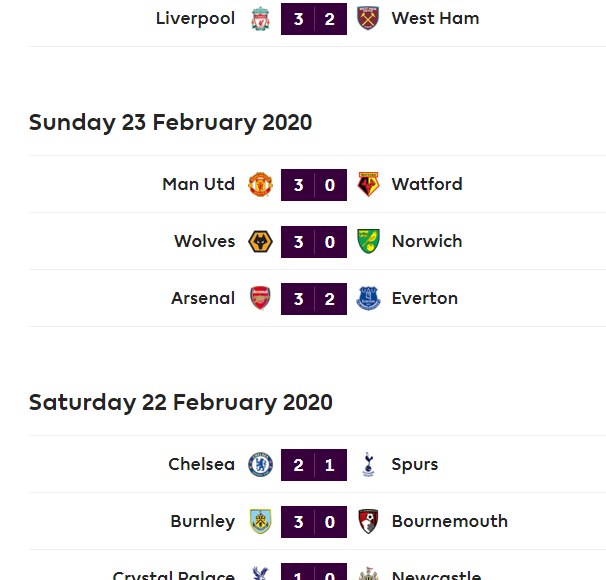606x580 pixels.
Task: Open the Liverpool 3-2 West Ham score
Action: [314, 18]
